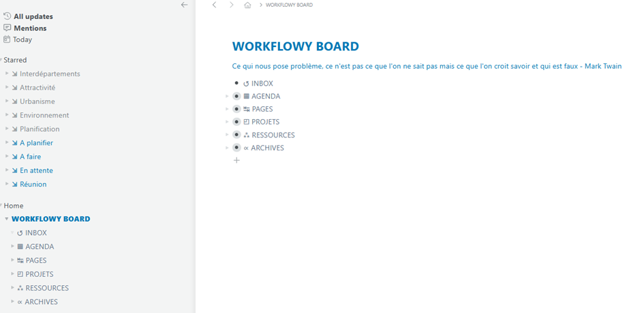644x313 pixels.
Task: Add a new item with plus icon
Action: 236,161
